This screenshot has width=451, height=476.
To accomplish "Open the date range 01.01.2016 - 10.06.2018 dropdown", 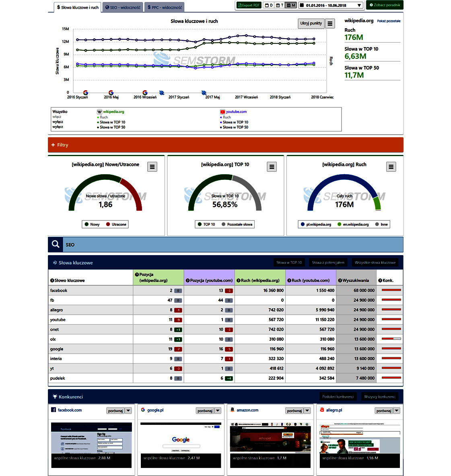I will (x=331, y=5).
